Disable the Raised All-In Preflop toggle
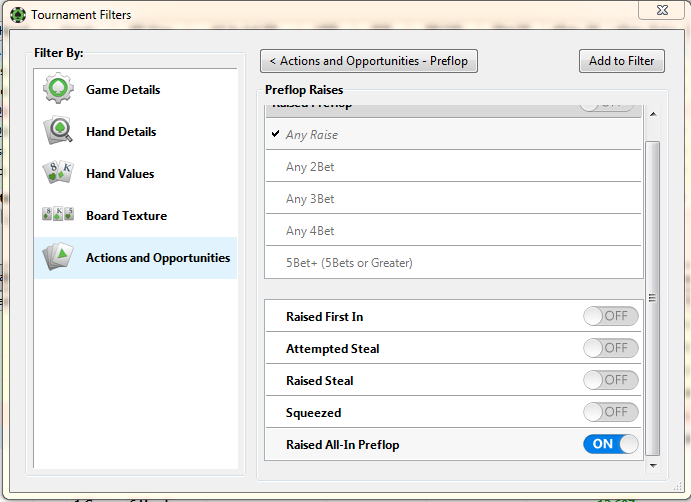The width and height of the screenshot is (691, 502). [610, 444]
